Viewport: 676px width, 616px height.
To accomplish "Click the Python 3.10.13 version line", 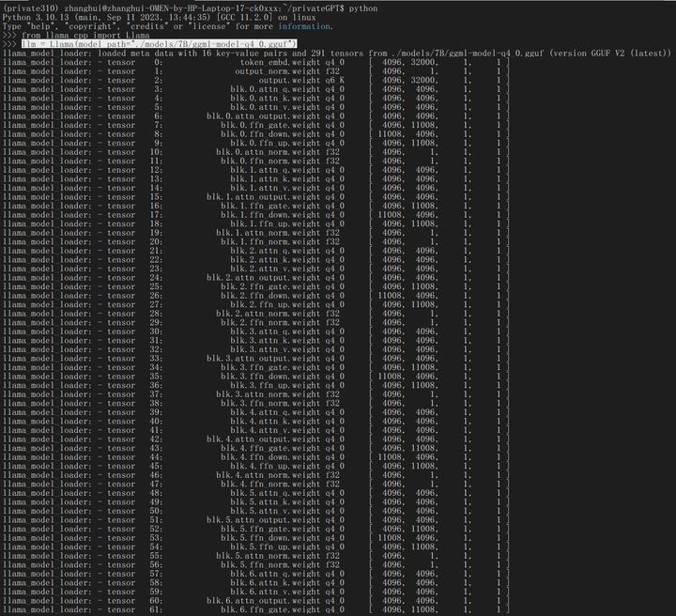I will (159, 17).
